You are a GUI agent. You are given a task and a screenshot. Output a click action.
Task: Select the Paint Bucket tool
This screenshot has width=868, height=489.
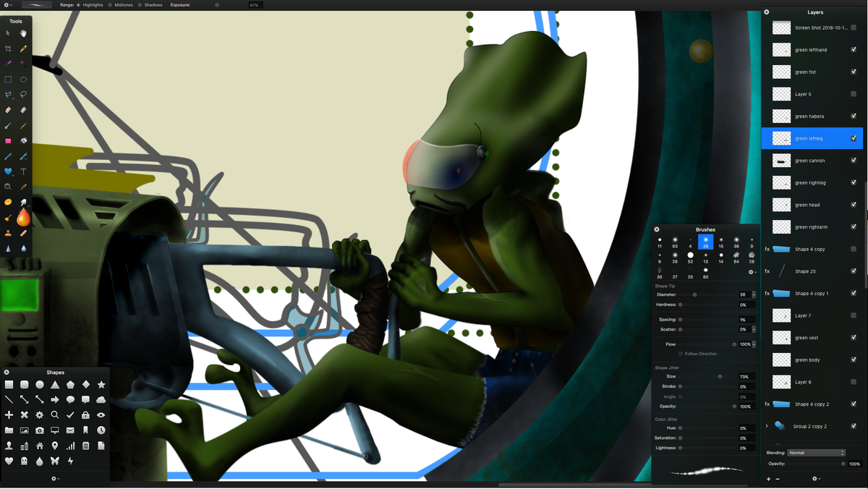pos(23,141)
